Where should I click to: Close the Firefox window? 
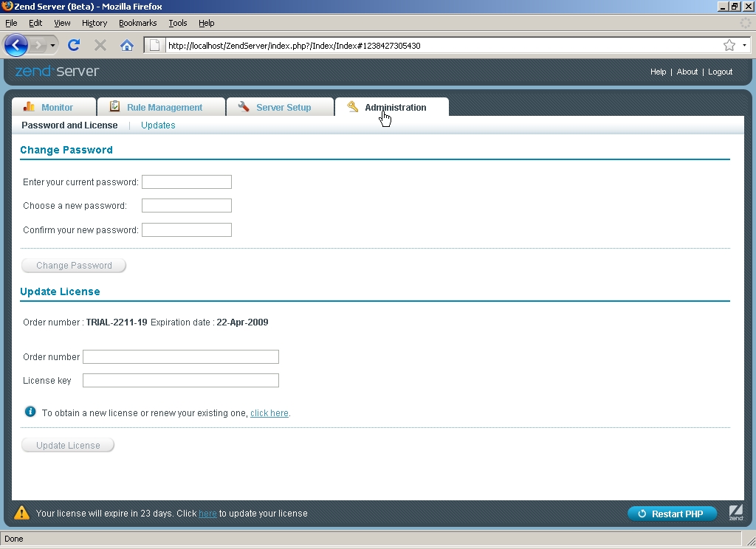747,6
